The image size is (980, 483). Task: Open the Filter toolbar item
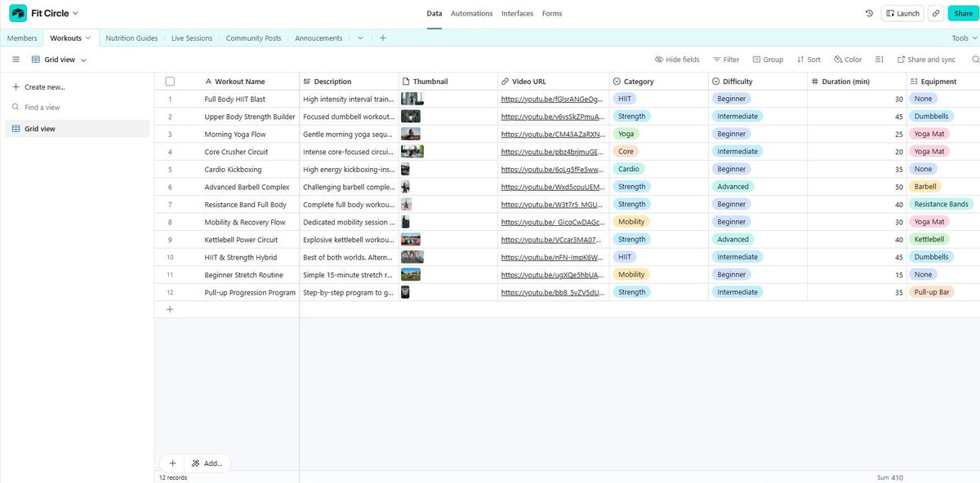(726, 60)
